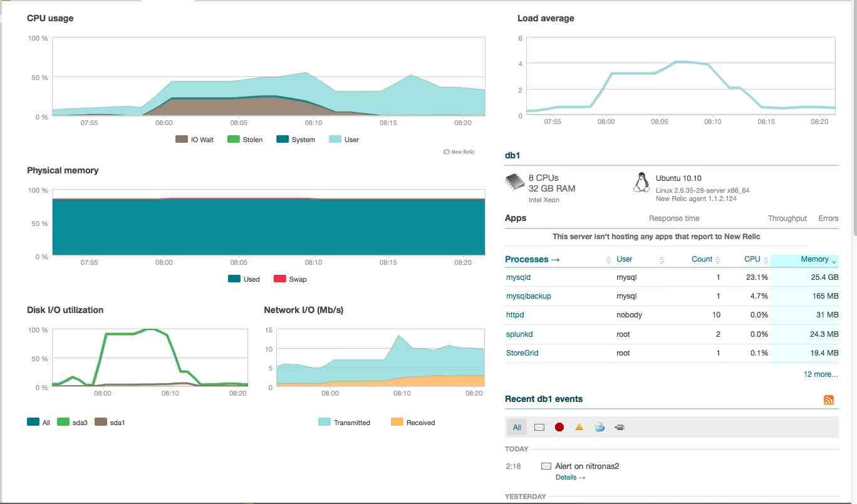The width and height of the screenshot is (857, 504).
Task: Open the RSS feed for db1 events
Action: [x=828, y=400]
